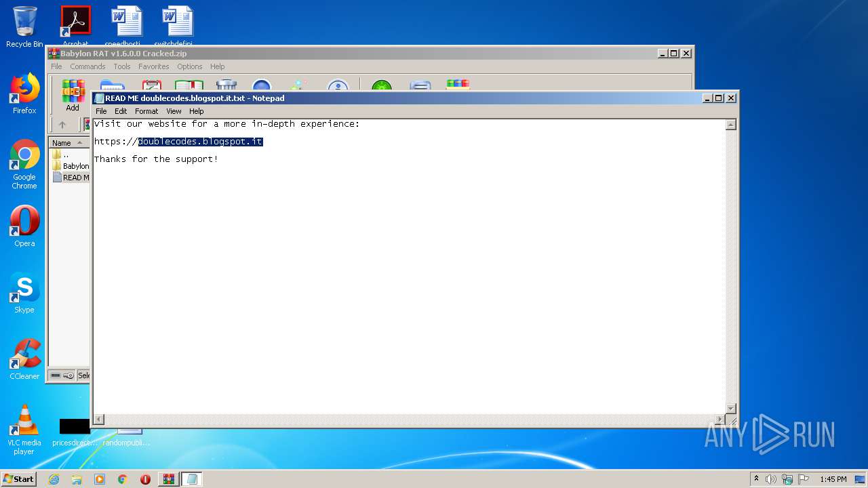Launch Google Chrome desktop shortcut

[24, 164]
